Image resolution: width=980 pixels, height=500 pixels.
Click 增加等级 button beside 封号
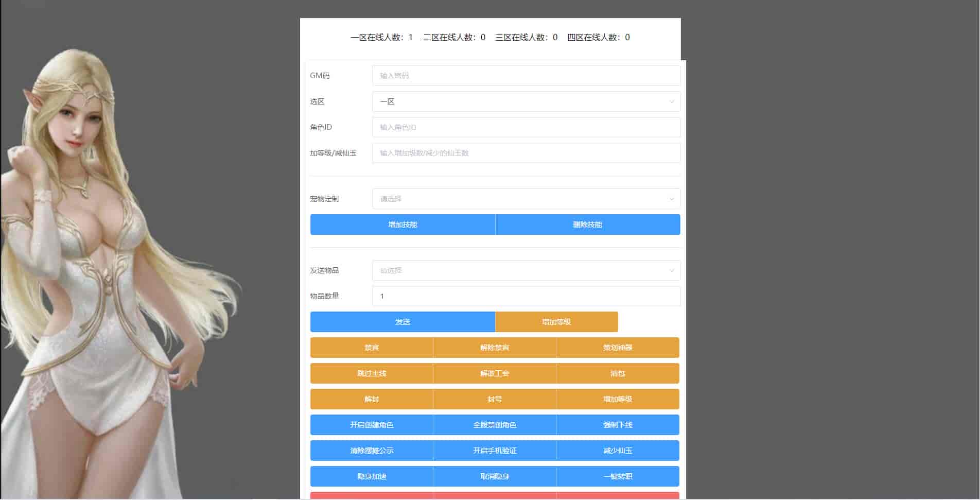[x=618, y=399]
